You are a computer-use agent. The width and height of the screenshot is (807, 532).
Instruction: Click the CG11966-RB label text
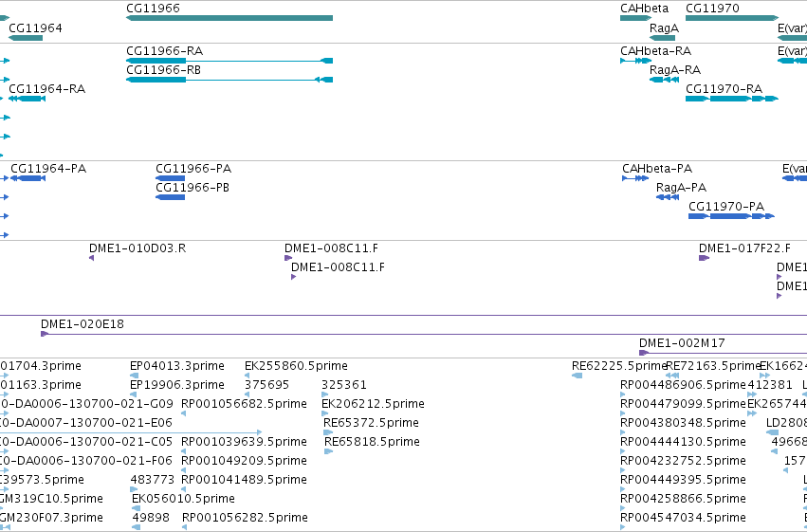pyautogui.click(x=164, y=70)
